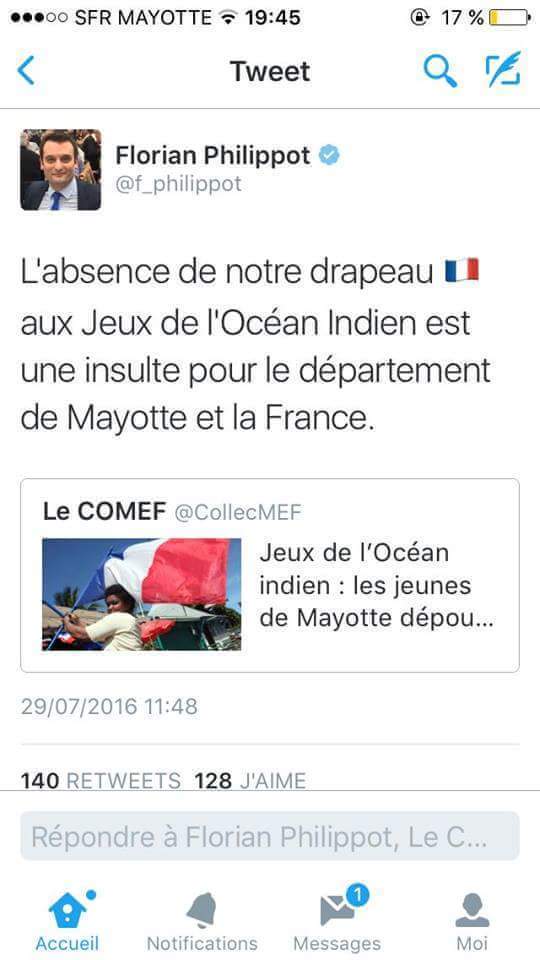540x960 pixels.
Task: Compose a new tweet with the quill icon
Action: [503, 69]
